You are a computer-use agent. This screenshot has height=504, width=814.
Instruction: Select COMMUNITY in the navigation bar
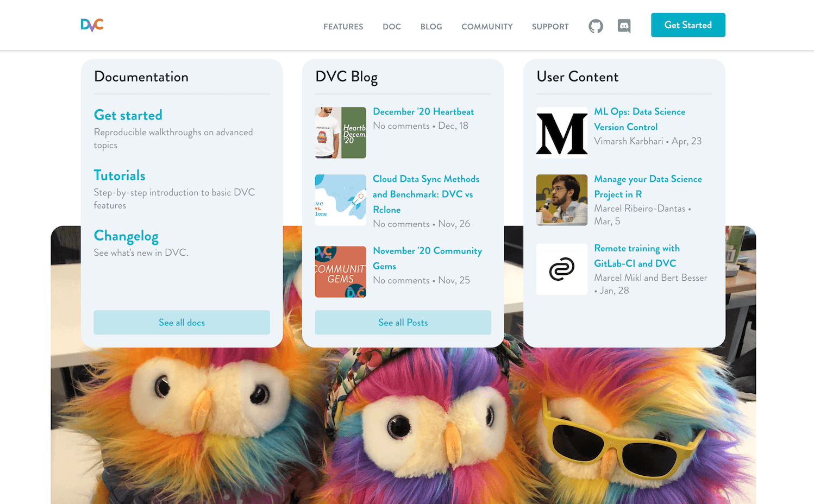coord(487,27)
